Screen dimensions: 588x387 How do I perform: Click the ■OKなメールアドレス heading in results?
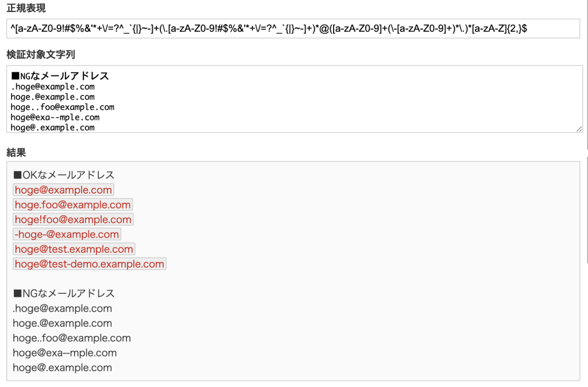click(64, 175)
